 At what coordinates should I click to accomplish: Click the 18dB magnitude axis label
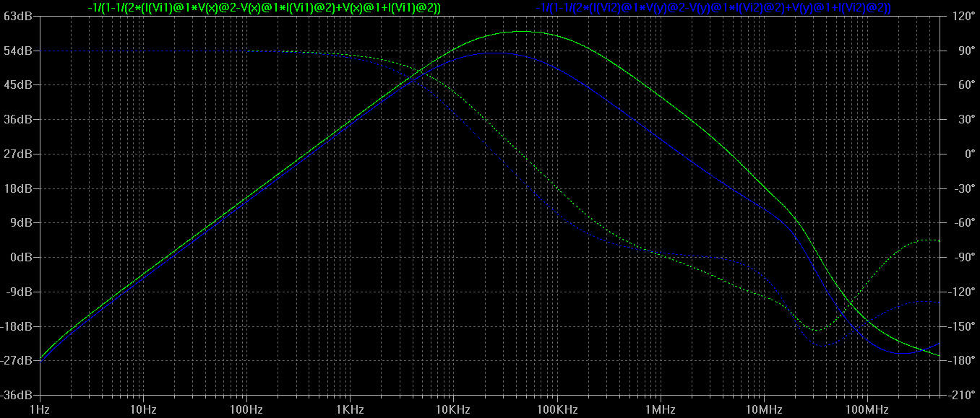(x=20, y=188)
